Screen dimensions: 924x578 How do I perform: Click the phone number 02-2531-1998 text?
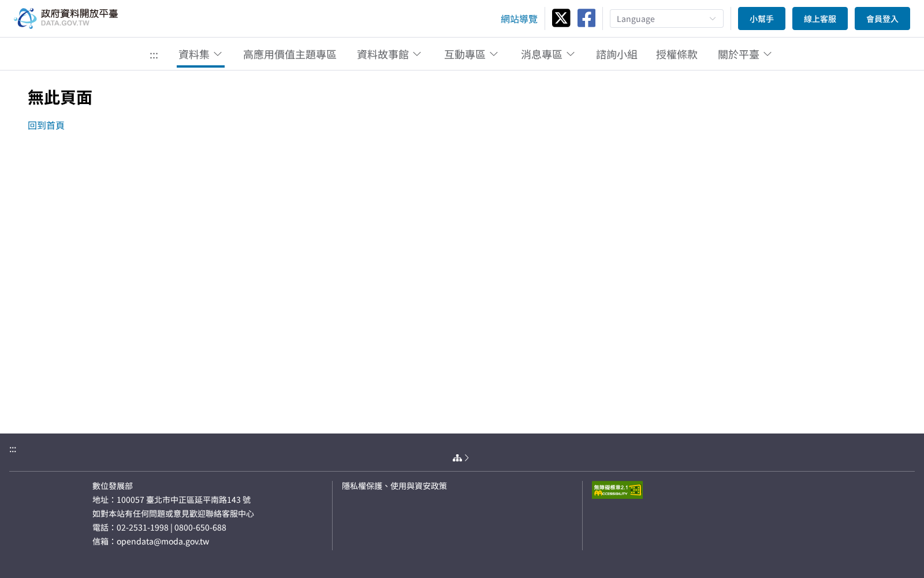[x=143, y=528]
